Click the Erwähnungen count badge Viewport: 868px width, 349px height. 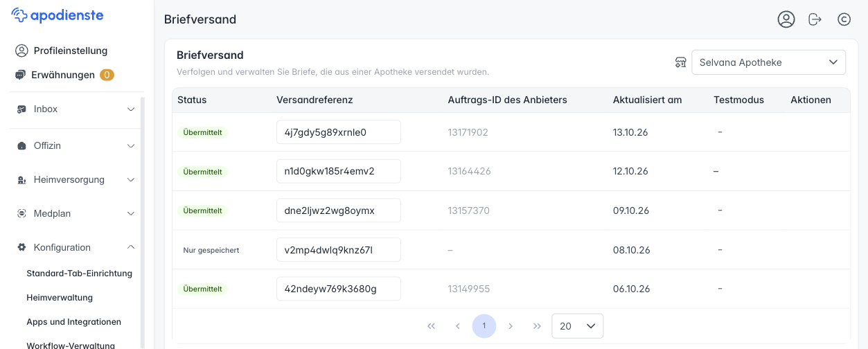click(107, 75)
